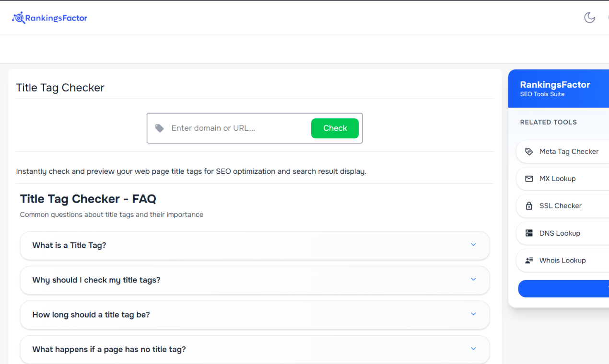Expand the 'What is a Title Tag?' question
Viewport: 609px width, 364px height.
tap(255, 245)
